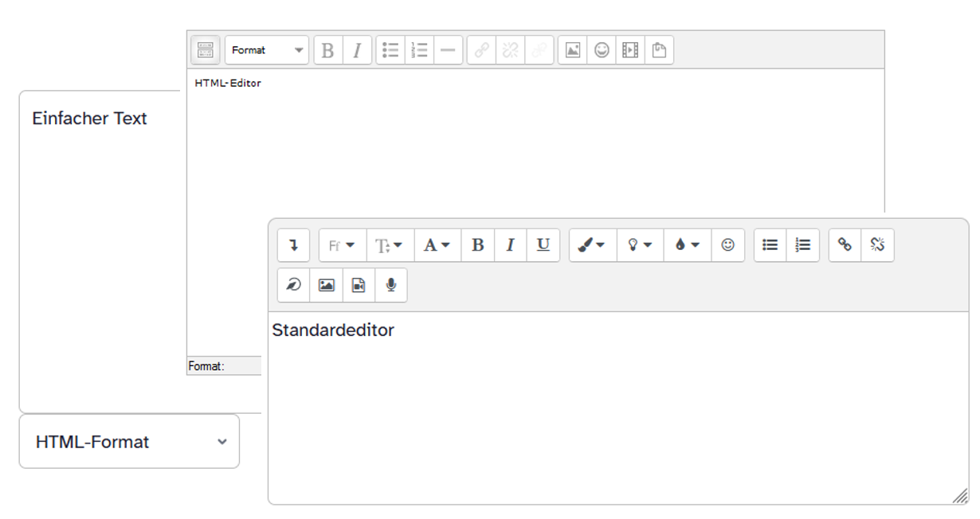The image size is (980, 519).
Task: Insert a link in the Standardeditor toolbar
Action: click(845, 245)
